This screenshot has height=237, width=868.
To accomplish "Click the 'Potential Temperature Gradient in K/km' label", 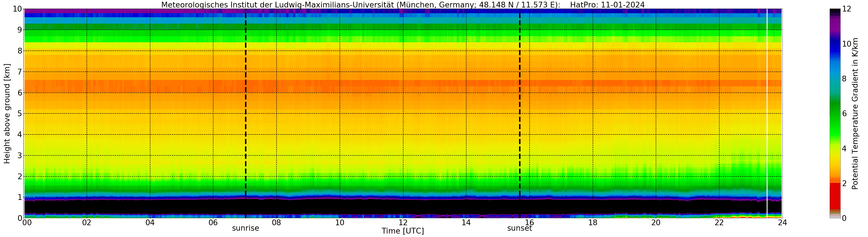I will pos(855,113).
